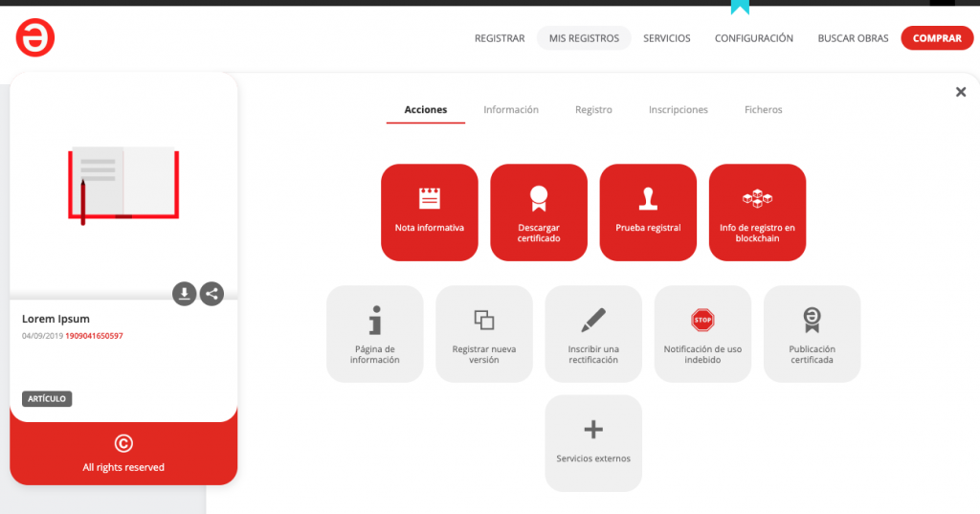Open Servicios externos plus tile
This screenshot has height=514, width=980.
(593, 442)
